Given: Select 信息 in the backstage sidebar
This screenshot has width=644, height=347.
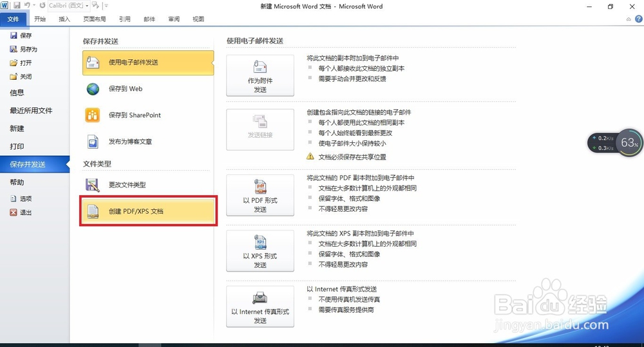Looking at the screenshot, I should pyautogui.click(x=17, y=93).
